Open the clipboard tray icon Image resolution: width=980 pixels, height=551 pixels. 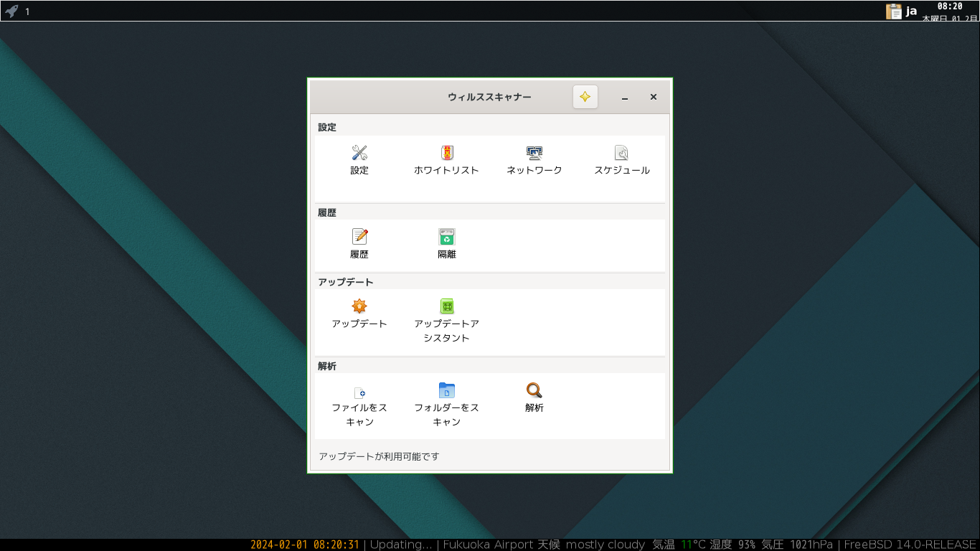[x=894, y=11]
